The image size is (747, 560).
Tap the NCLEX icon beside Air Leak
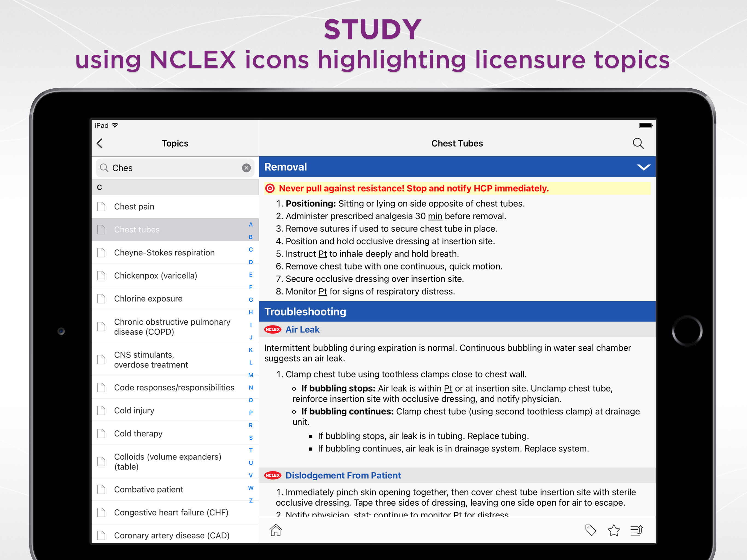pos(273,329)
